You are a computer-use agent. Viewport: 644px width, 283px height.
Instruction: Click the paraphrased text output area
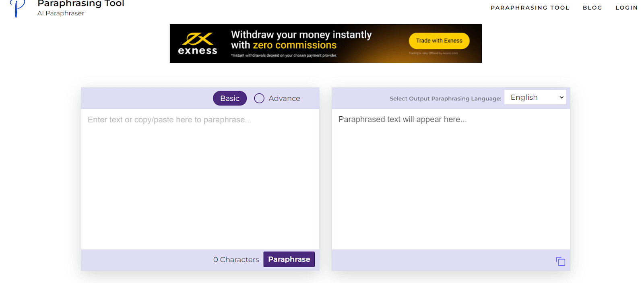click(x=451, y=177)
